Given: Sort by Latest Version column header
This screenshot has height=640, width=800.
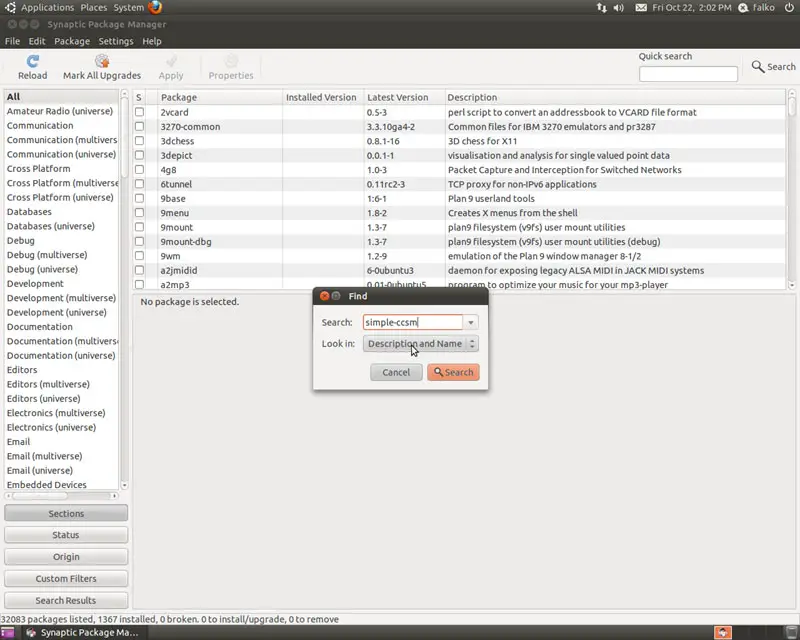Looking at the screenshot, I should (404, 97).
